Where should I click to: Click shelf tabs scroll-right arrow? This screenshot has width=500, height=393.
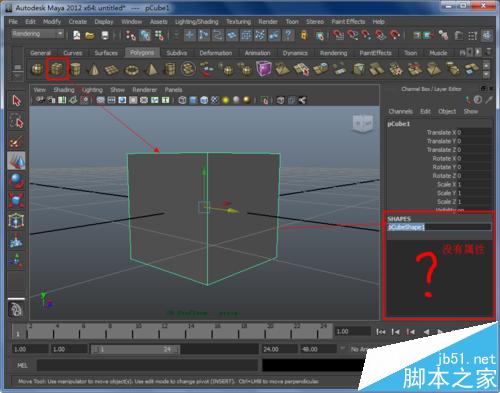pos(478,52)
